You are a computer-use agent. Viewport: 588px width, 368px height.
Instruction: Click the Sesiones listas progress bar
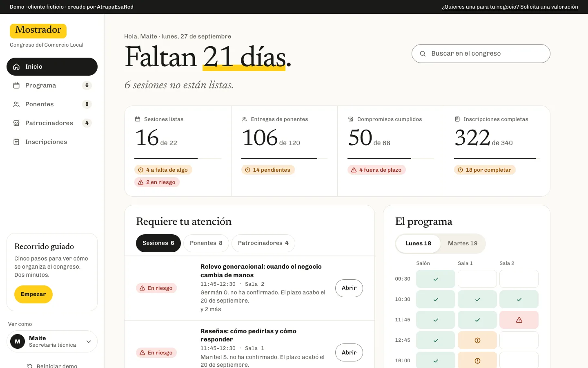pyautogui.click(x=178, y=158)
